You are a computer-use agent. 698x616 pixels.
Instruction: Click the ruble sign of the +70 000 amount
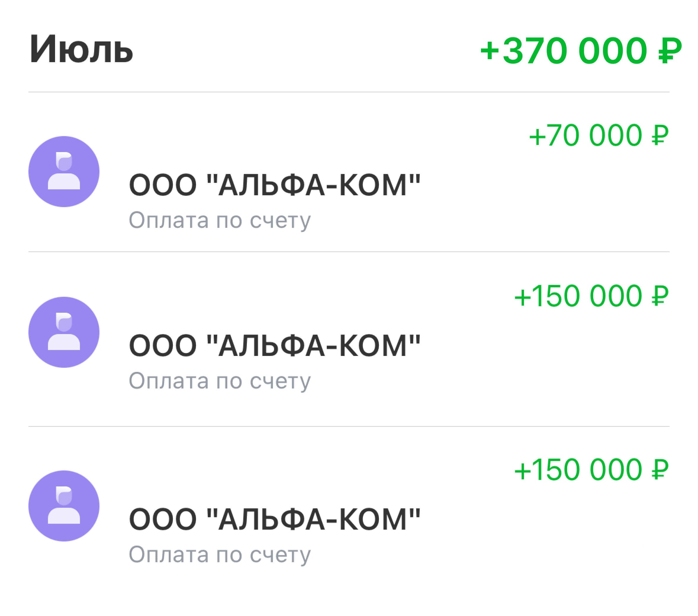click(x=660, y=136)
